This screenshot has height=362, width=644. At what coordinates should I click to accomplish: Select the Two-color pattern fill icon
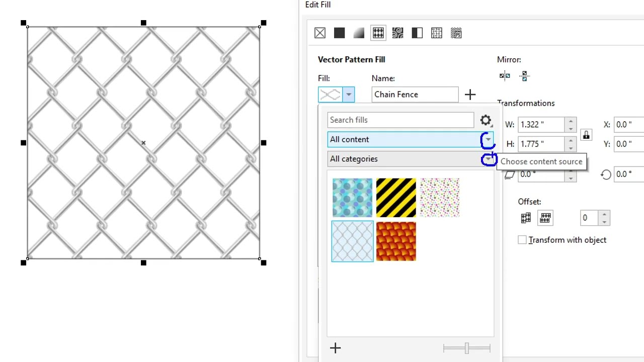click(417, 33)
